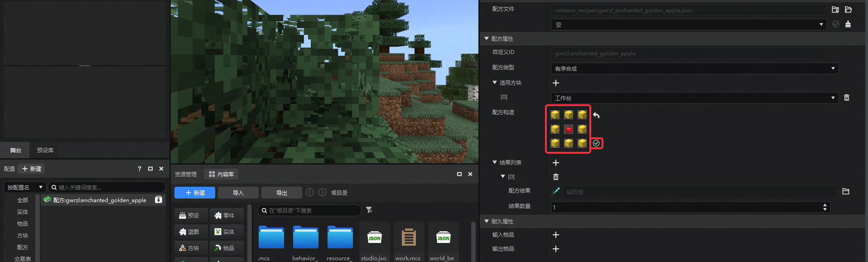Open the 配方类型 dropdown showing 有序合成
The image size is (868, 262).
[694, 68]
